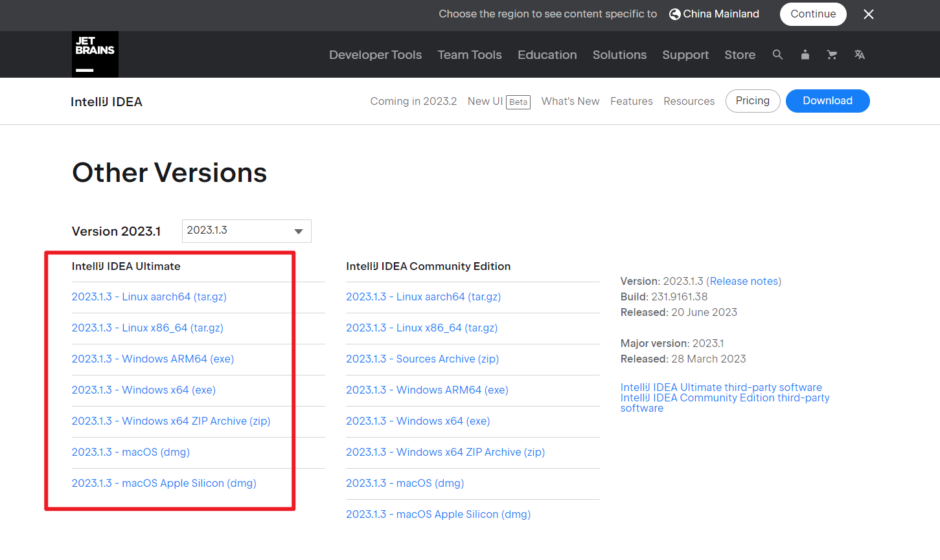Download Ultimate Windows x64 ZIP Archive
Screen dimensions: 940x560
[x=171, y=421]
